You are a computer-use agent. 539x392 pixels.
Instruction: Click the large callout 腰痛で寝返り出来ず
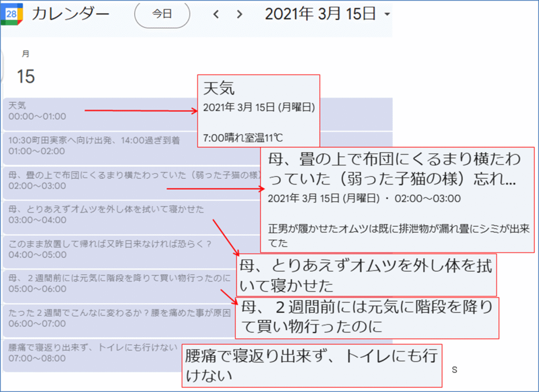click(312, 366)
